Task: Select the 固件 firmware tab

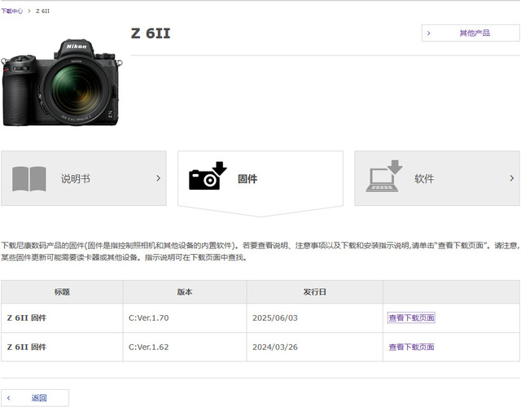Action: point(260,179)
